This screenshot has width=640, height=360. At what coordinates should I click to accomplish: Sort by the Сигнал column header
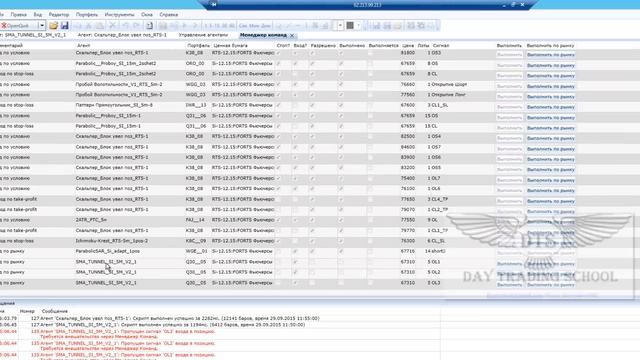[x=441, y=46]
